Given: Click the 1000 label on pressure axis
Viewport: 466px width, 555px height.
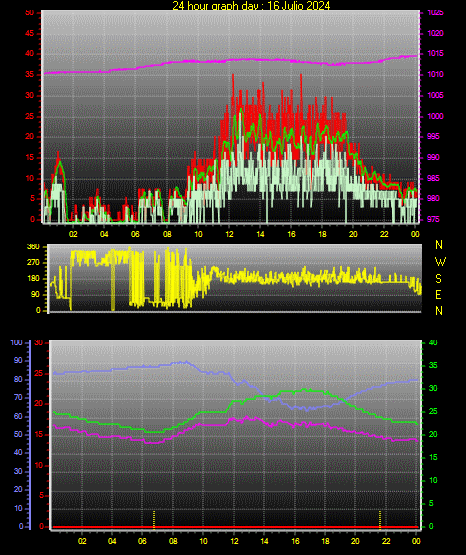Looking at the screenshot, I should coord(435,116).
